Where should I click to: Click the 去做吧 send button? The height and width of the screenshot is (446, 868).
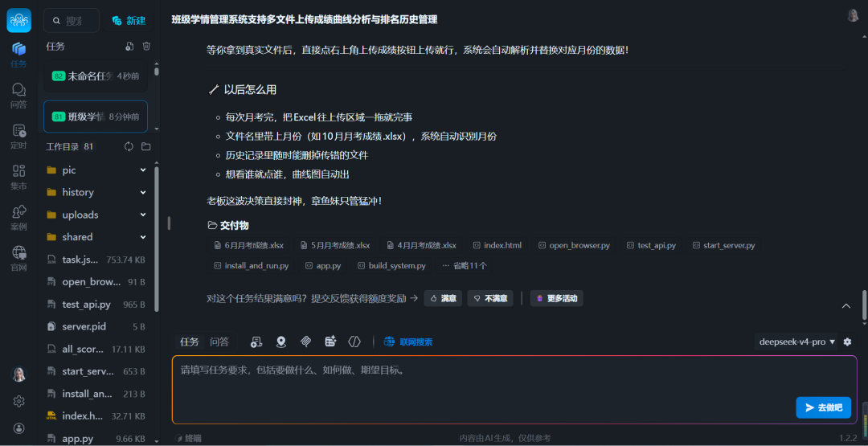[823, 407]
